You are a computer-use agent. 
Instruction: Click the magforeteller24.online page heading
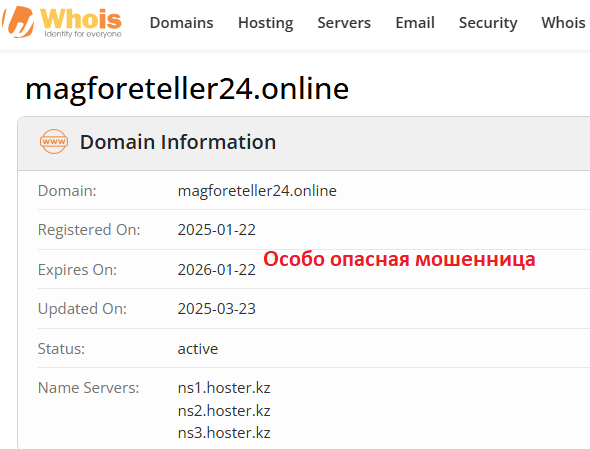(187, 89)
